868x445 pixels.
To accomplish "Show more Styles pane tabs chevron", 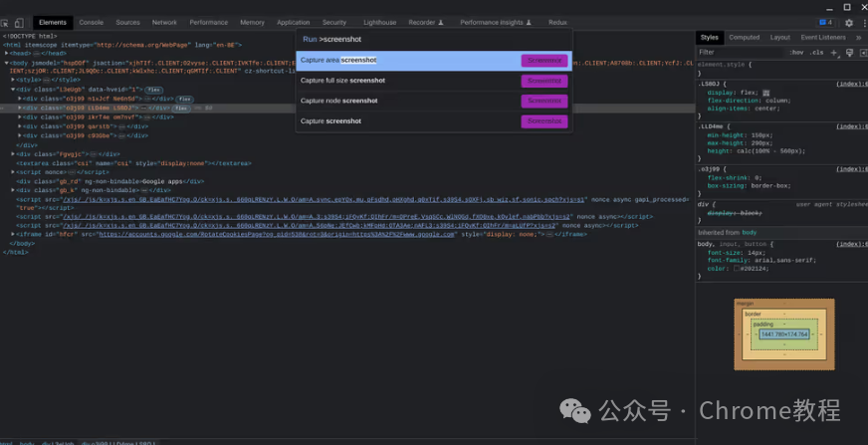I will 859,38.
